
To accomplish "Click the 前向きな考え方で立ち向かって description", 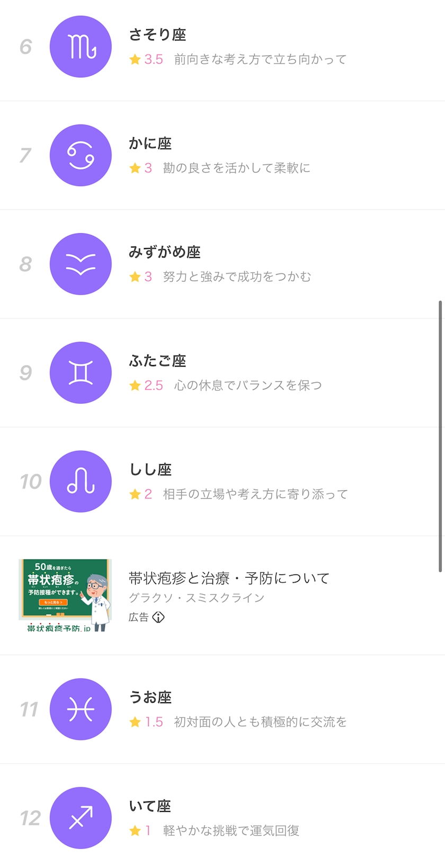I will pos(260,59).
